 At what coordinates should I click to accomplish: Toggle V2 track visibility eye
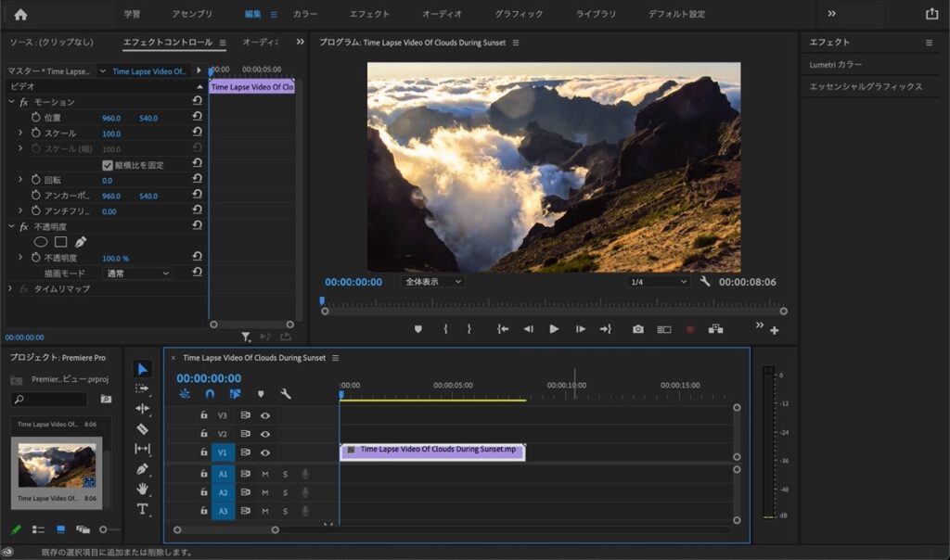pos(264,434)
